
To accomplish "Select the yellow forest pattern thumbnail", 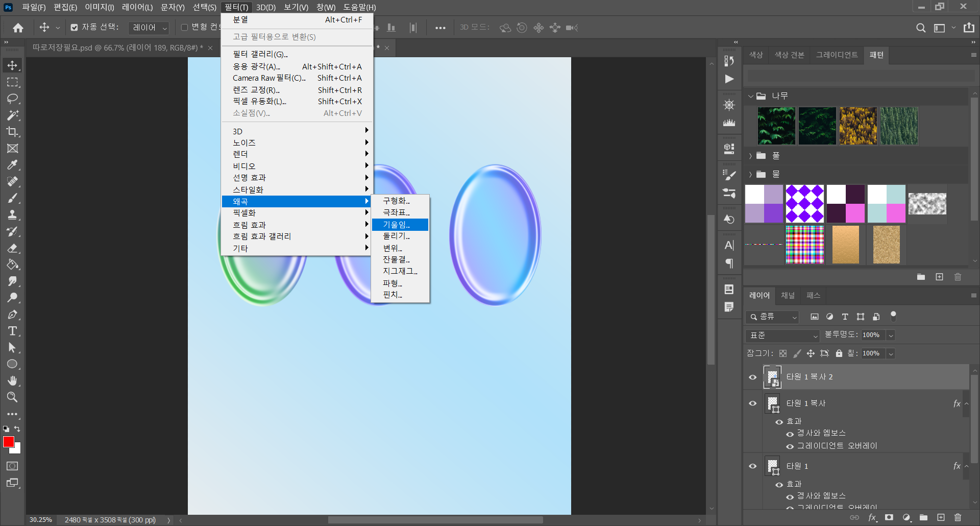I will coord(858,126).
